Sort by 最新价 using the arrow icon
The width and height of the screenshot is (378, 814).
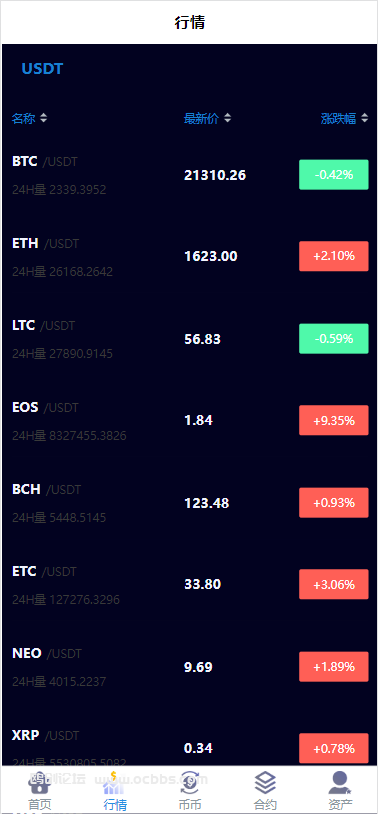(x=227, y=118)
